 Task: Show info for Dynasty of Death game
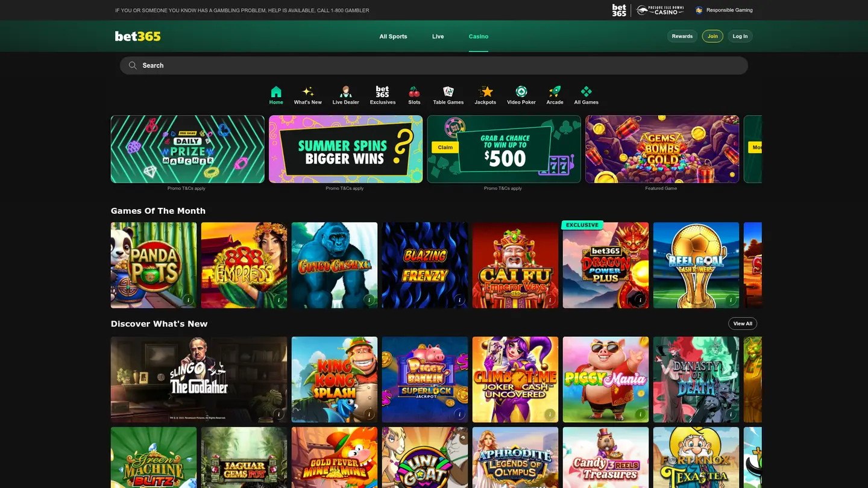[731, 414]
